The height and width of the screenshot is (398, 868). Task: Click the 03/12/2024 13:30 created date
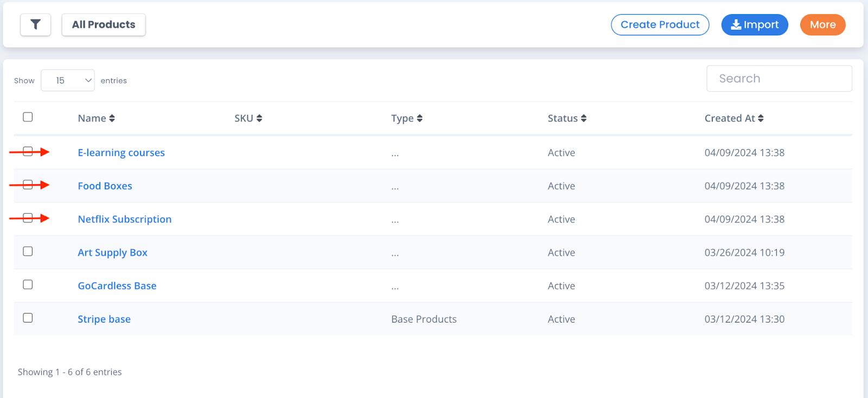pyautogui.click(x=744, y=319)
